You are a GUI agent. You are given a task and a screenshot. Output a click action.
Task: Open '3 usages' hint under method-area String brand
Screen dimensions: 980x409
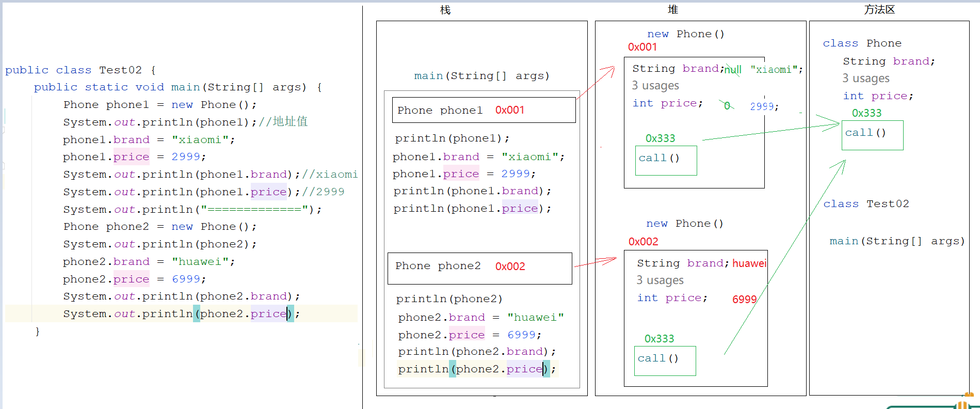click(865, 78)
